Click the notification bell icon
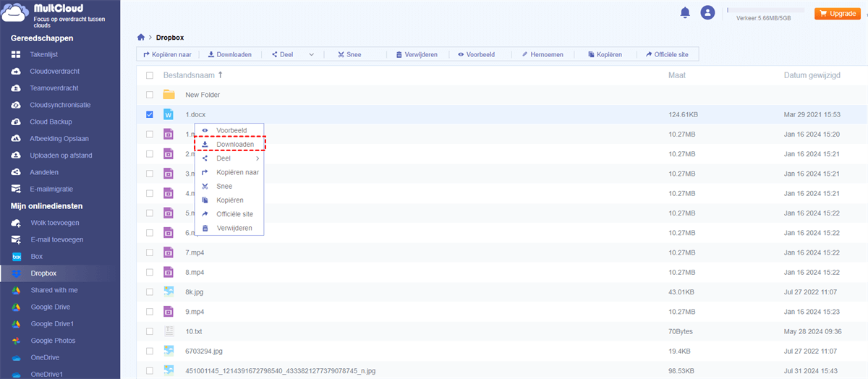 pos(685,12)
